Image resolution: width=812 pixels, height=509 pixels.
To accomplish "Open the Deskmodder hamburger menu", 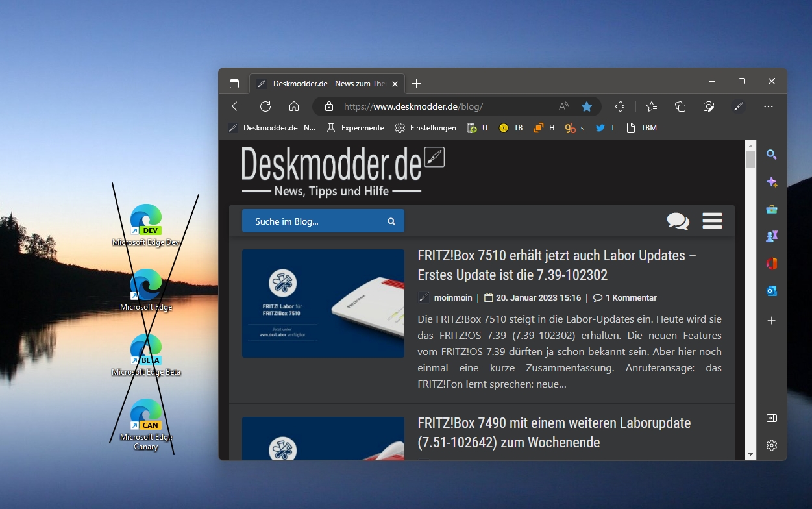I will tap(712, 221).
